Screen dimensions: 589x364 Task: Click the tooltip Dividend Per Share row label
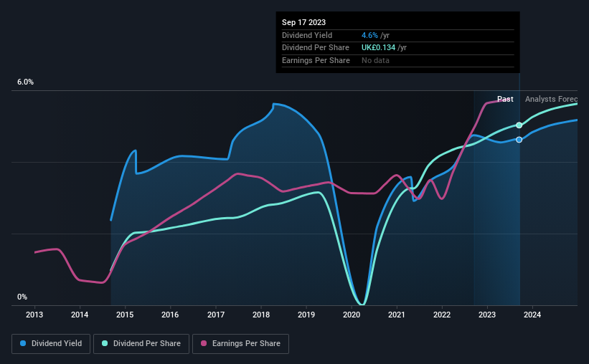(316, 48)
